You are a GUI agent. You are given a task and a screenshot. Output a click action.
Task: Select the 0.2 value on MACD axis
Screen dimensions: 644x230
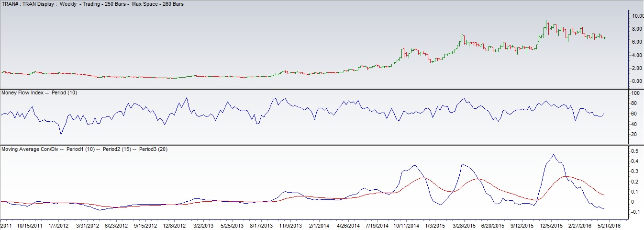(x=635, y=182)
